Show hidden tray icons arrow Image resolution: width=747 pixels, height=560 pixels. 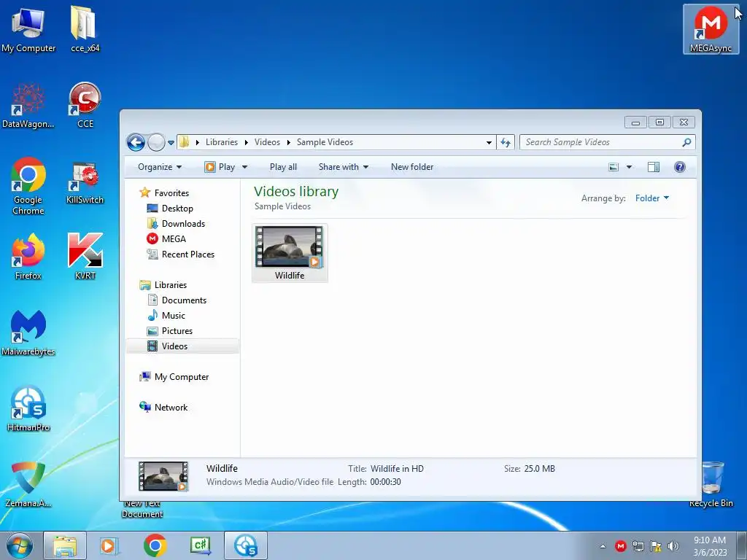(x=603, y=546)
